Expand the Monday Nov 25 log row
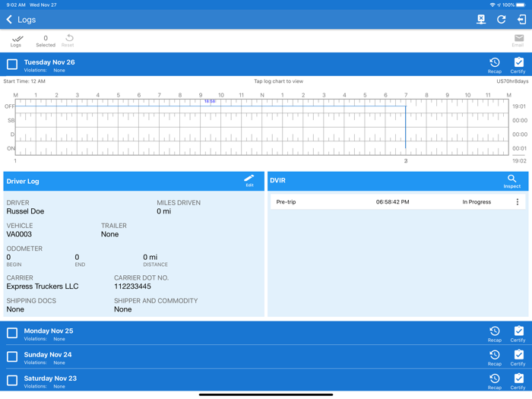This screenshot has height=399, width=532. 228,334
